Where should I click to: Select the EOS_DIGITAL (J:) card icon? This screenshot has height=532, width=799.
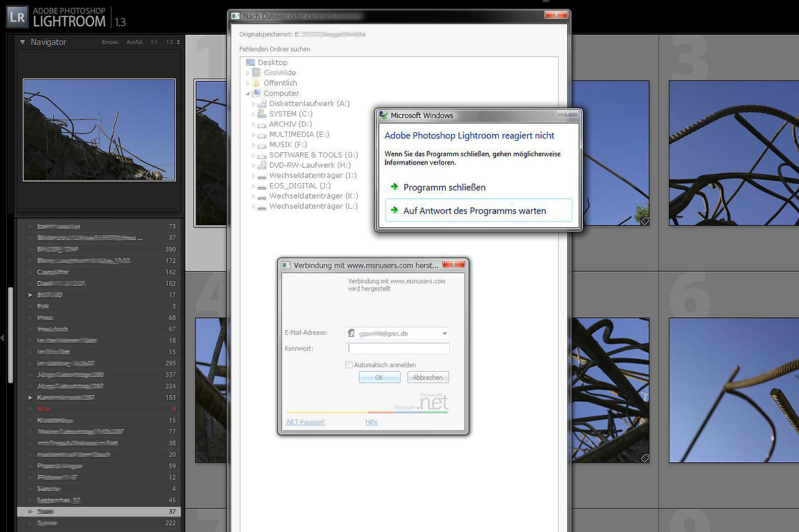tap(262, 187)
